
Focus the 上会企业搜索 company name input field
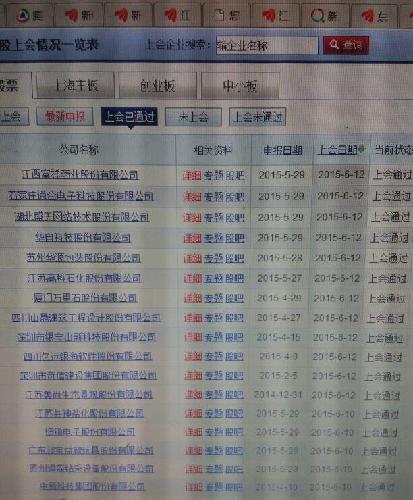click(267, 45)
